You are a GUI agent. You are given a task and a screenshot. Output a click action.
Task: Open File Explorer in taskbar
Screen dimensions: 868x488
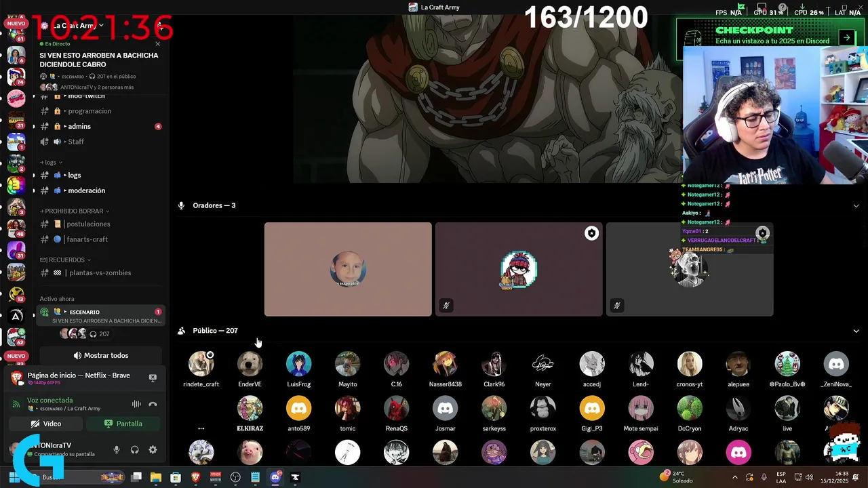pos(156,477)
